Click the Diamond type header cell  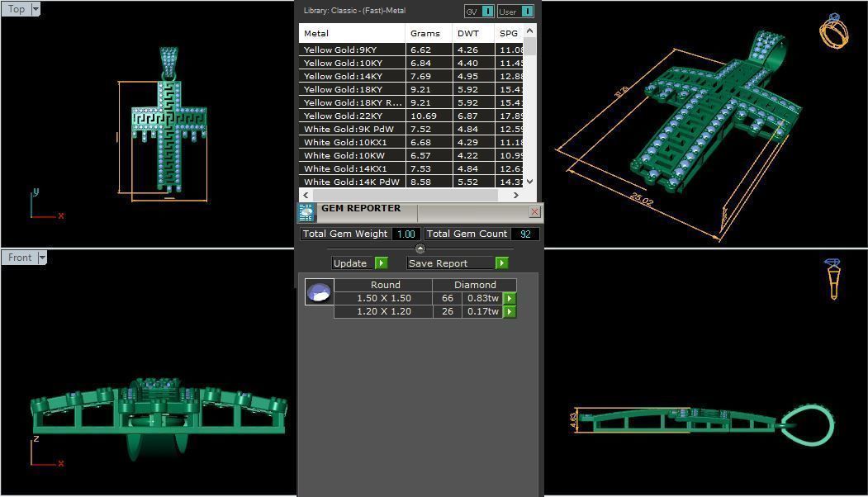474,285
